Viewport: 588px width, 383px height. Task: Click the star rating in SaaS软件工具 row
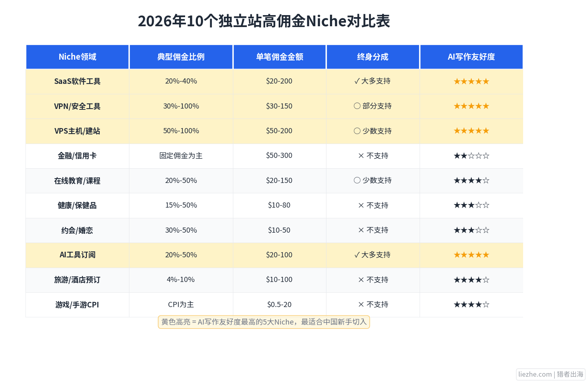point(471,82)
